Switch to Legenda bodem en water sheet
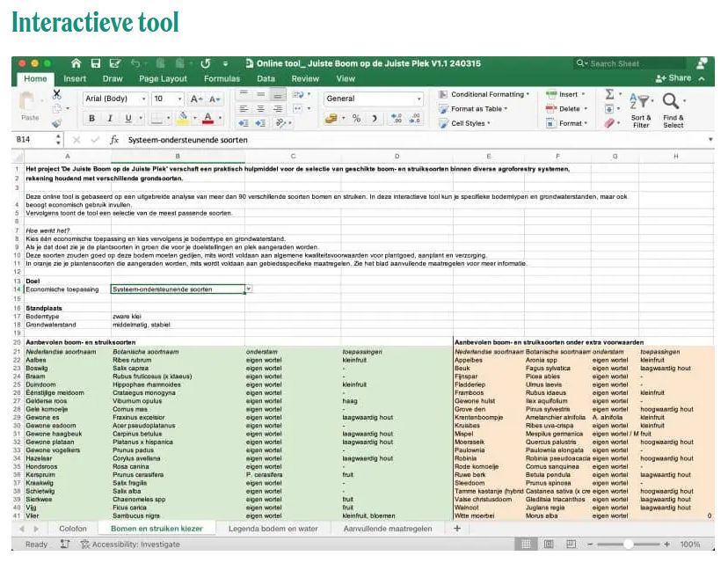 click(273, 529)
